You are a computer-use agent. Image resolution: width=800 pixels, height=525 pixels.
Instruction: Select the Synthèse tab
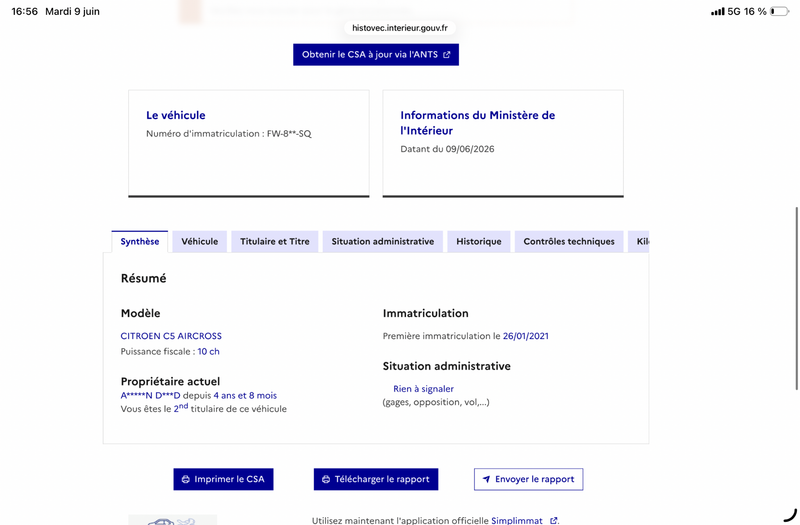point(140,241)
